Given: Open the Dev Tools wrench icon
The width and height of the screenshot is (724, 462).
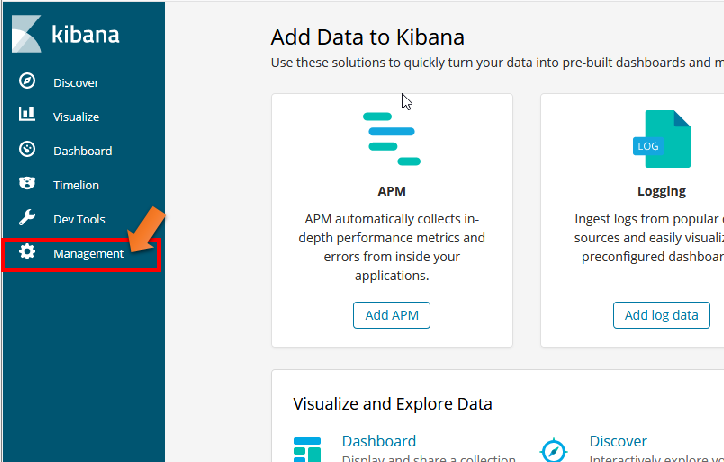Looking at the screenshot, I should click(x=27, y=217).
